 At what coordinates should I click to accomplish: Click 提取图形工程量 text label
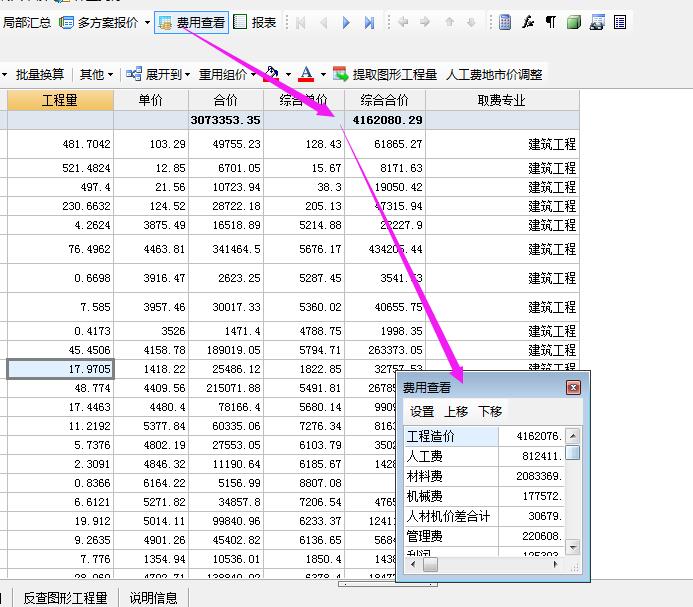click(395, 74)
